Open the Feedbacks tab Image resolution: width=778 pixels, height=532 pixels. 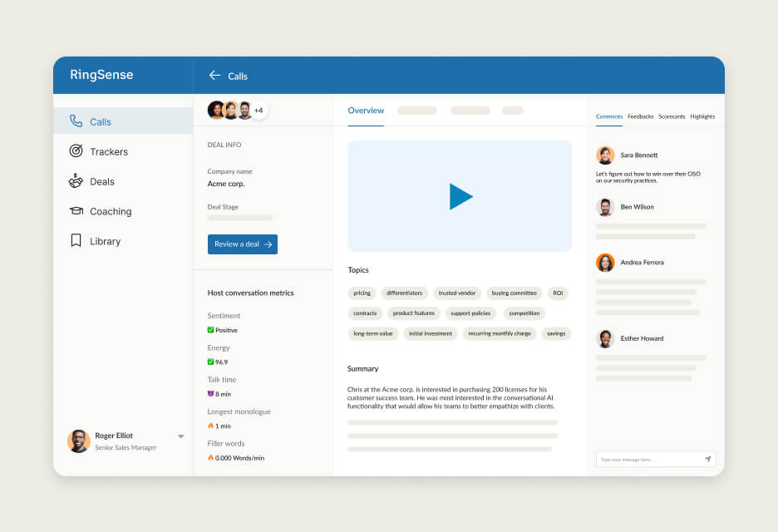(640, 116)
